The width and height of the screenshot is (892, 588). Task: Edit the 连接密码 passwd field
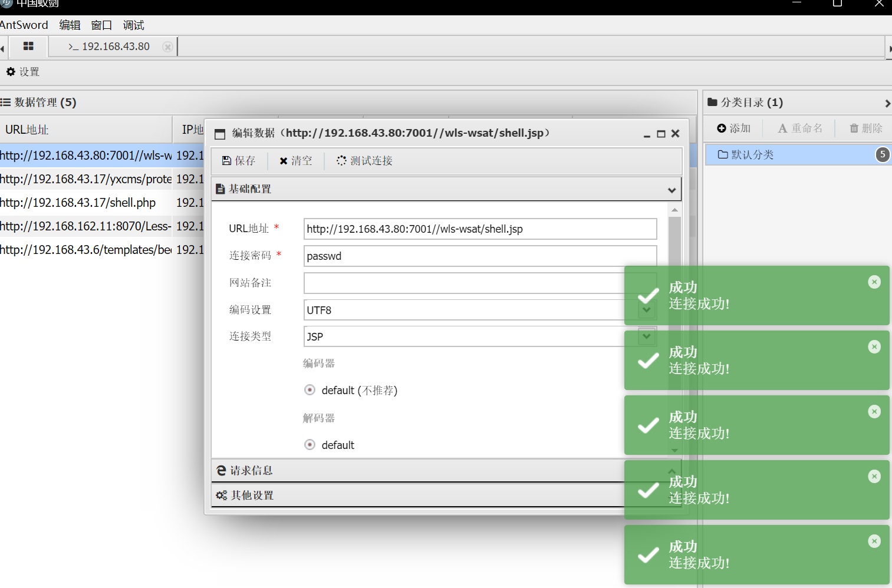point(480,256)
